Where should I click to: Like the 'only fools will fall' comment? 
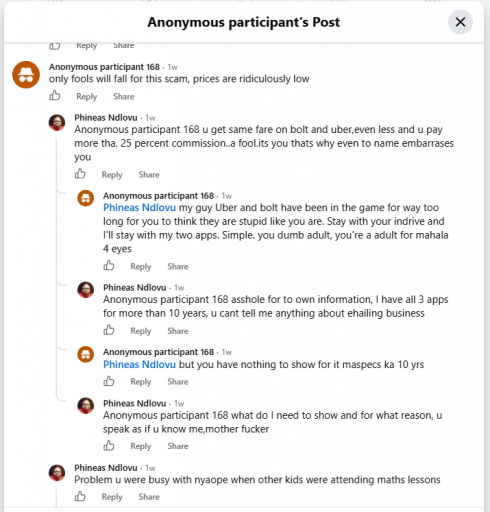(55, 96)
